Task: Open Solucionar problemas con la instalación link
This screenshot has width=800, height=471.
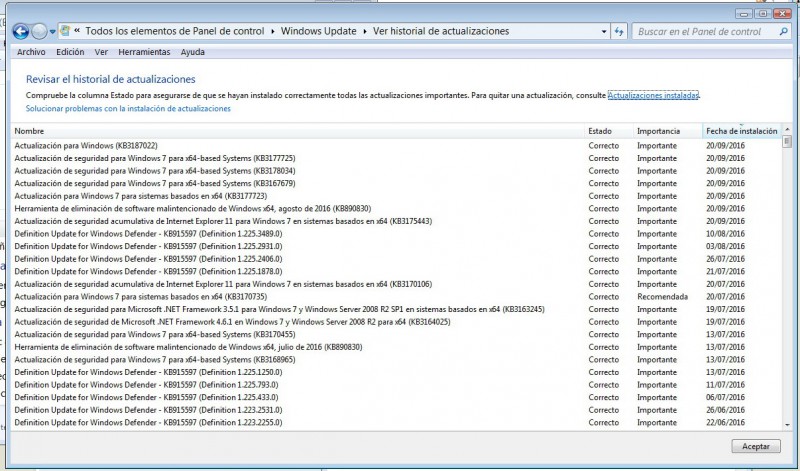Action: [x=128, y=108]
